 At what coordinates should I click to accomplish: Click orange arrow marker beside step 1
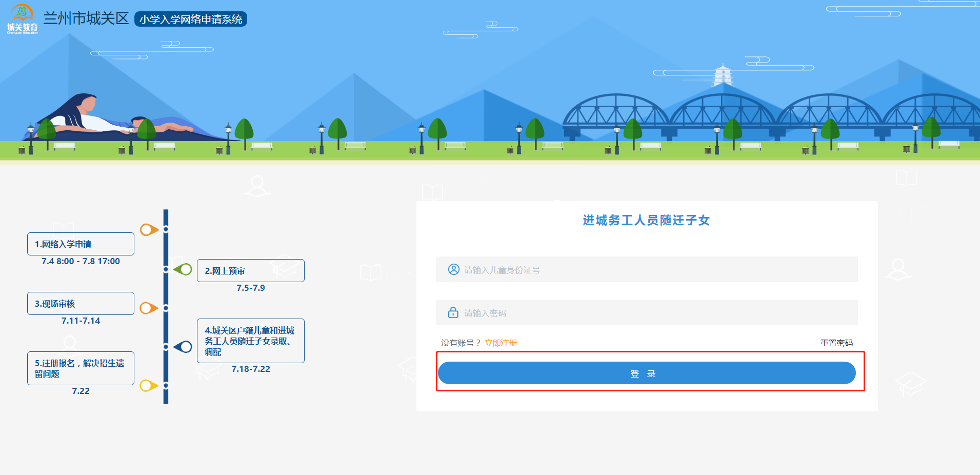[149, 230]
